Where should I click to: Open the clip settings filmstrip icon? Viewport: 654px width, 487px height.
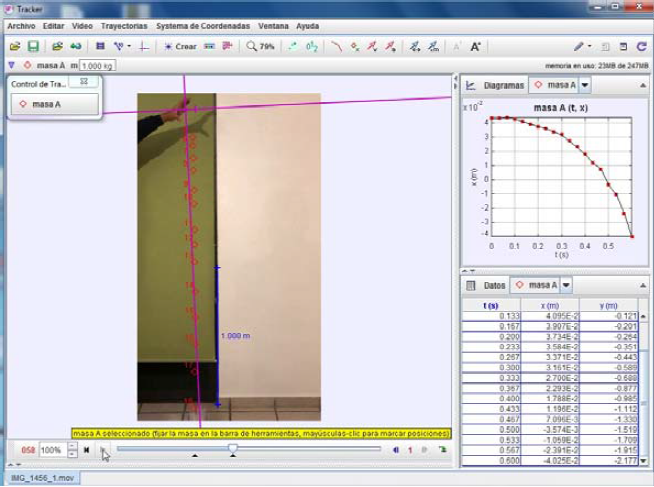pos(100,46)
